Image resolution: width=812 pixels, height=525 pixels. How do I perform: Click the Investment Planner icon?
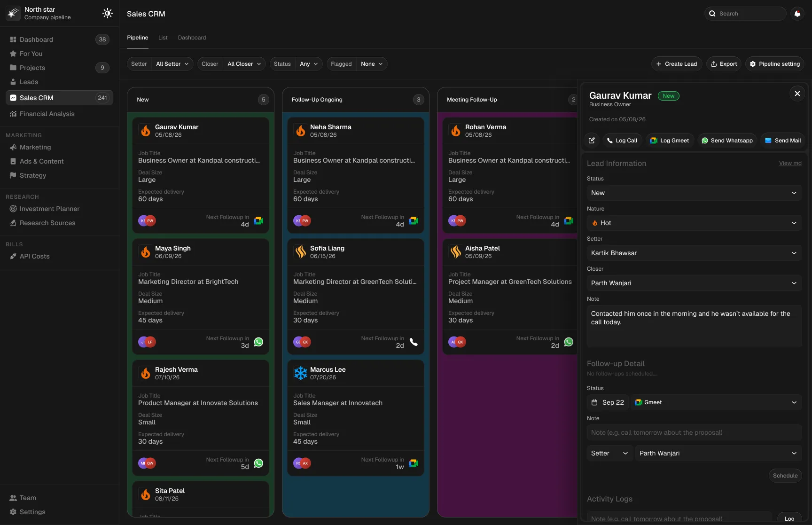tap(13, 209)
